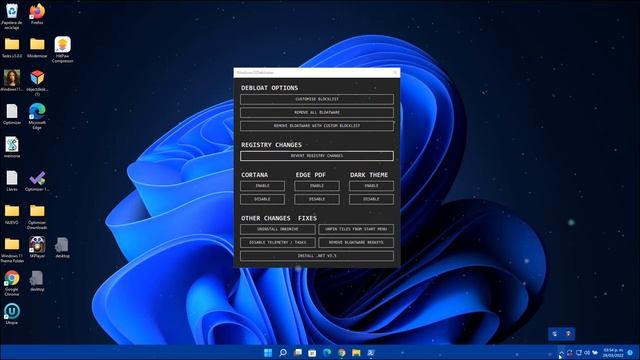This screenshot has height=360, width=640.
Task: Select the Optimizer Downloads folder icon
Action: click(37, 217)
